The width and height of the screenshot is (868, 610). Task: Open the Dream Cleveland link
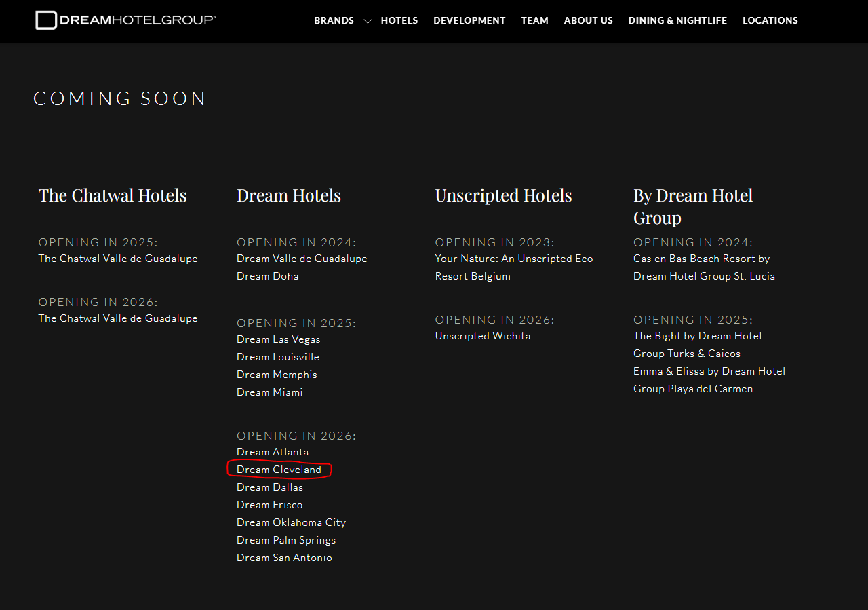279,470
